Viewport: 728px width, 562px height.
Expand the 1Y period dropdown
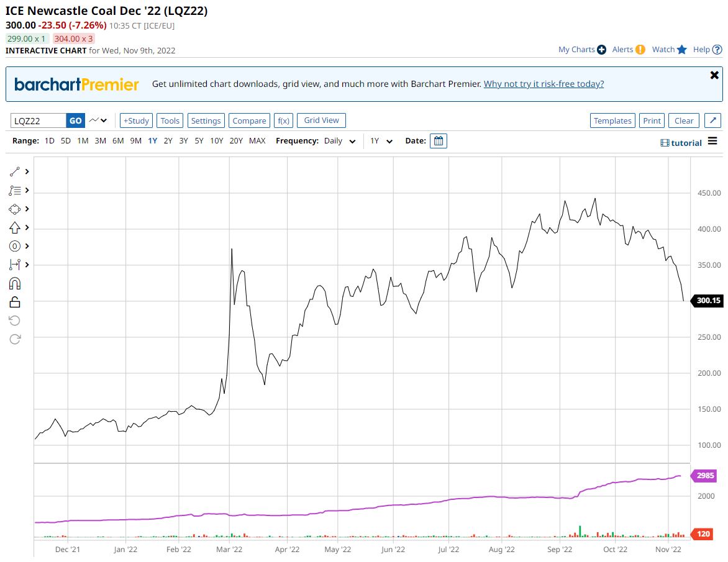click(381, 141)
